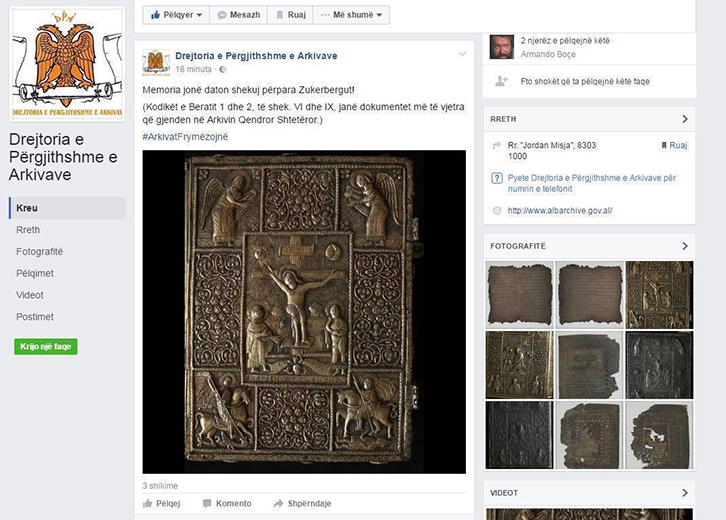This screenshot has height=520, width=726.
Task: Open the Pëlqimet sidebar tab
Action: [35, 273]
